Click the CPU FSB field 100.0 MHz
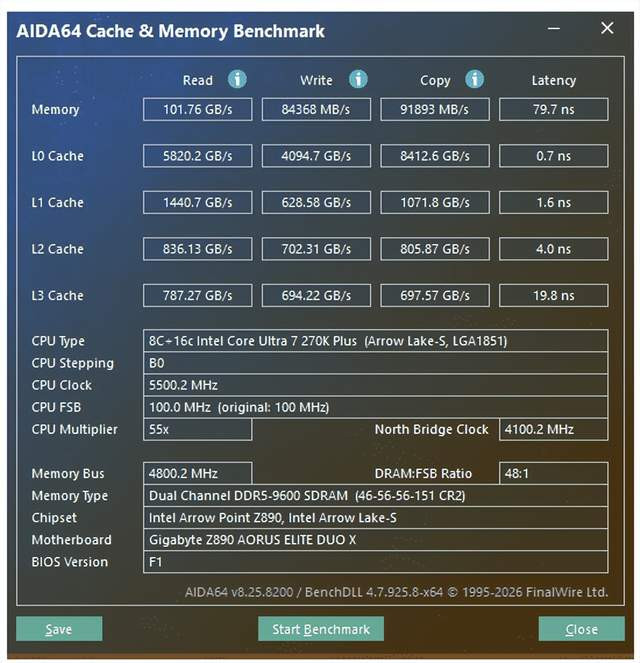This screenshot has width=640, height=663. pyautogui.click(x=375, y=407)
